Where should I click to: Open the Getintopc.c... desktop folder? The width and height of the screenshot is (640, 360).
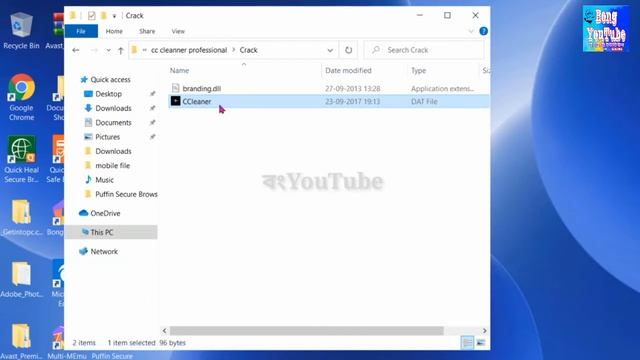tap(21, 218)
